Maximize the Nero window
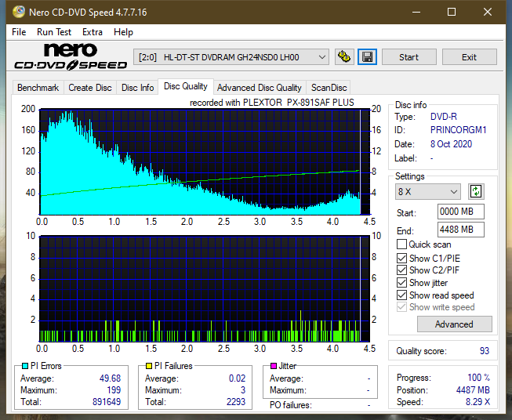Screen dimensions: 512x420 click(452, 12)
